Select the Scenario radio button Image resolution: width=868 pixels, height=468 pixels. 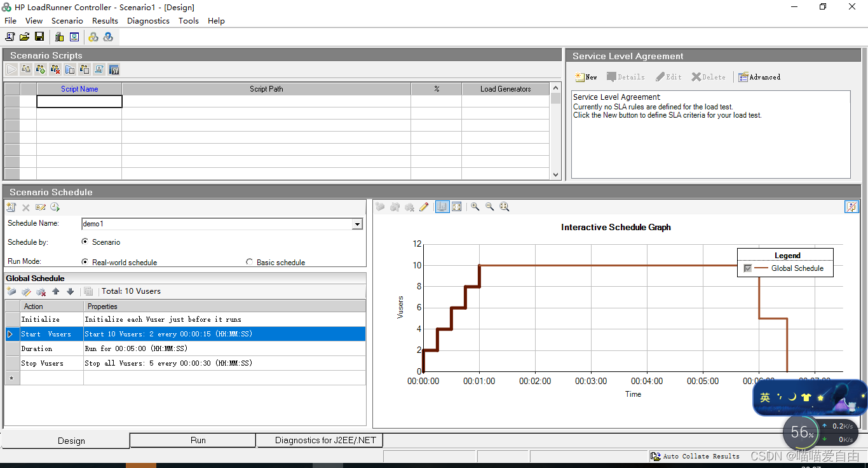tap(85, 242)
